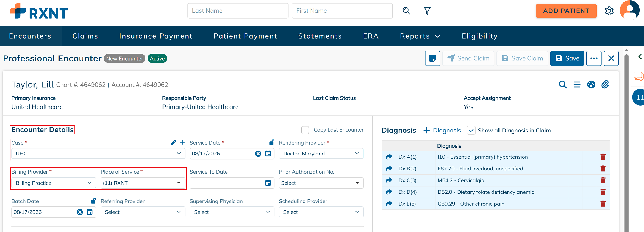Open the Scheduling Provider dropdown
This screenshot has height=232, width=644.
(x=321, y=212)
